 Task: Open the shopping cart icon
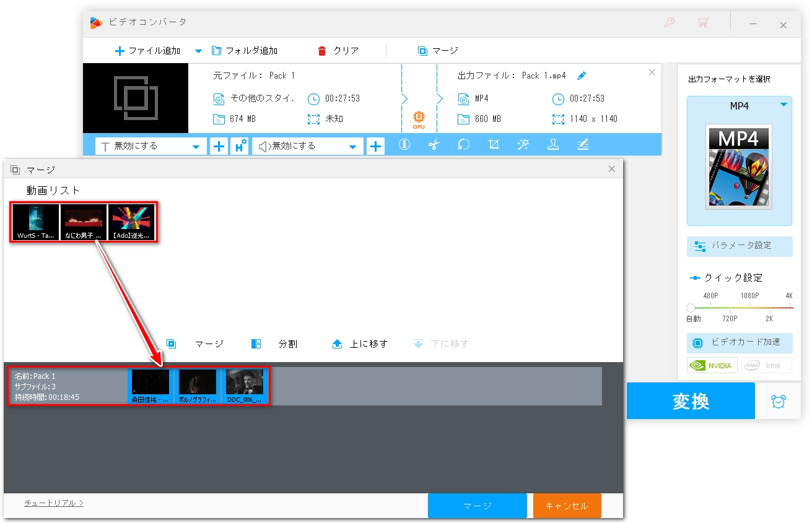pos(702,24)
